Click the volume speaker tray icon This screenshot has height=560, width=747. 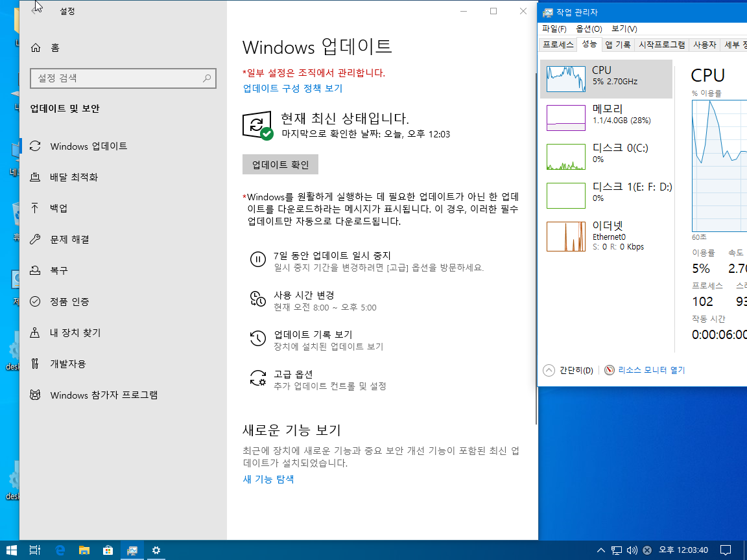coord(632,550)
